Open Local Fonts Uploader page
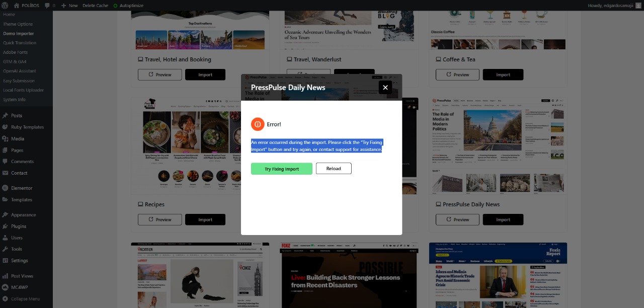The height and width of the screenshot is (308, 644). [23, 90]
